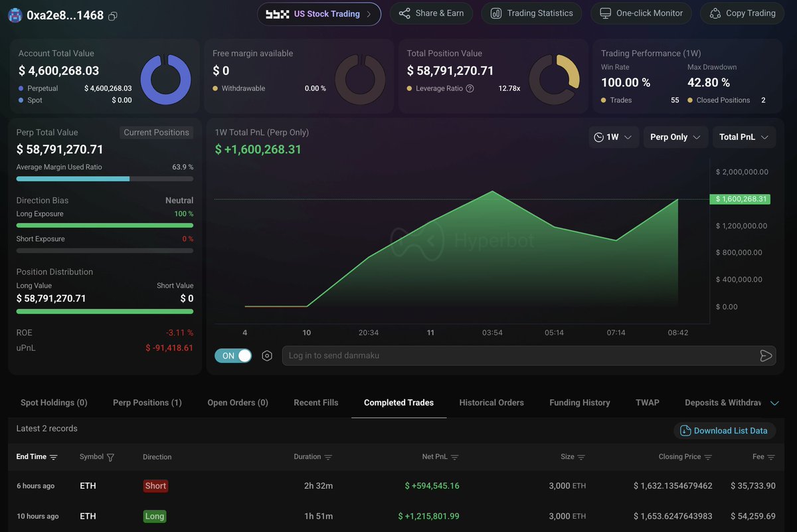Open US Stock Trading banner
The image size is (797, 532).
(x=319, y=13)
